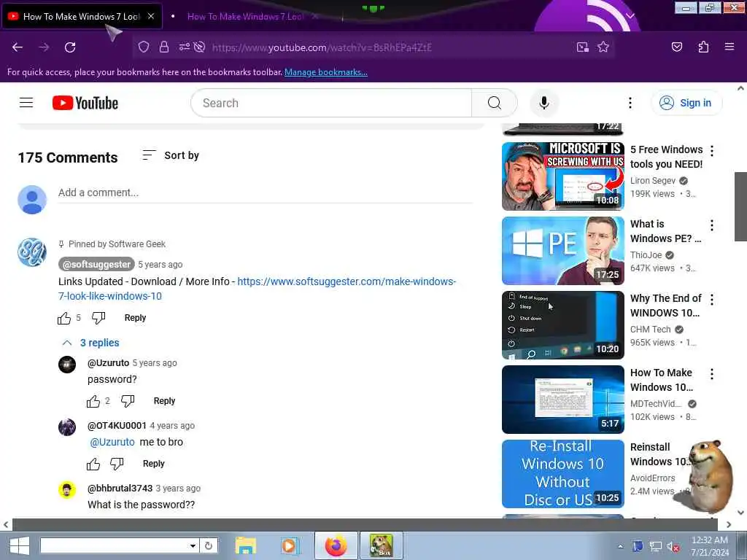Open the softsuggester.com download link
Image resolution: width=747 pixels, height=560 pixels.
click(x=257, y=289)
